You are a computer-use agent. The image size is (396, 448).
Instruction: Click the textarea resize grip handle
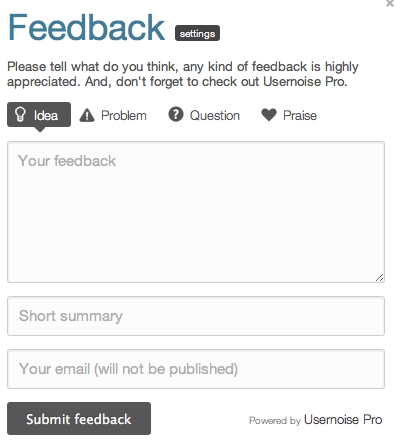[x=379, y=277]
